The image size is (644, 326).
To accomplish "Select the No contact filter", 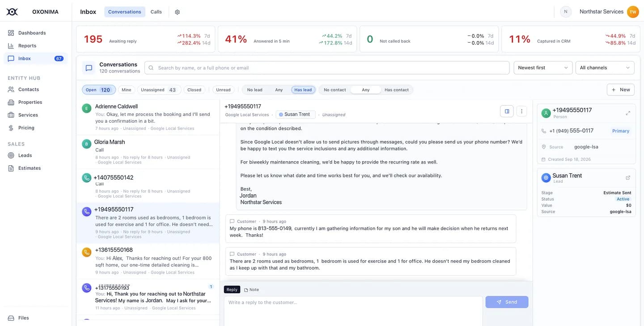I will [x=335, y=90].
